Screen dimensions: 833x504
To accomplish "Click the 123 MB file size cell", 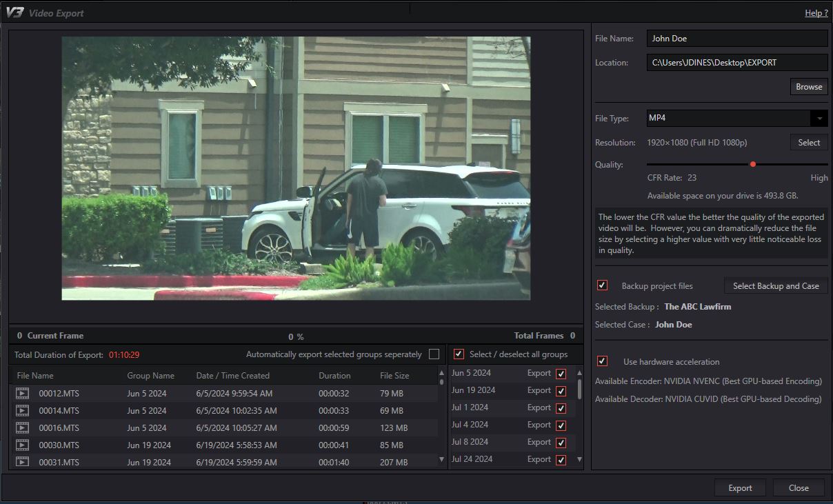I will point(394,427).
